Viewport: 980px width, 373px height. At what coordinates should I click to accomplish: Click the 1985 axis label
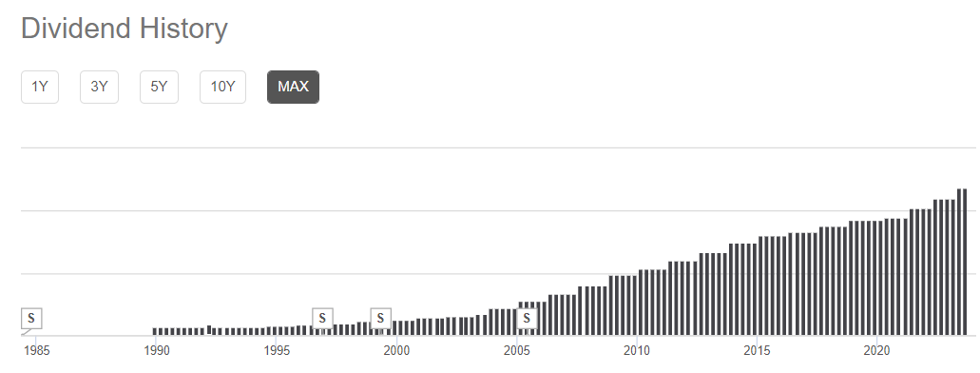click(x=36, y=350)
